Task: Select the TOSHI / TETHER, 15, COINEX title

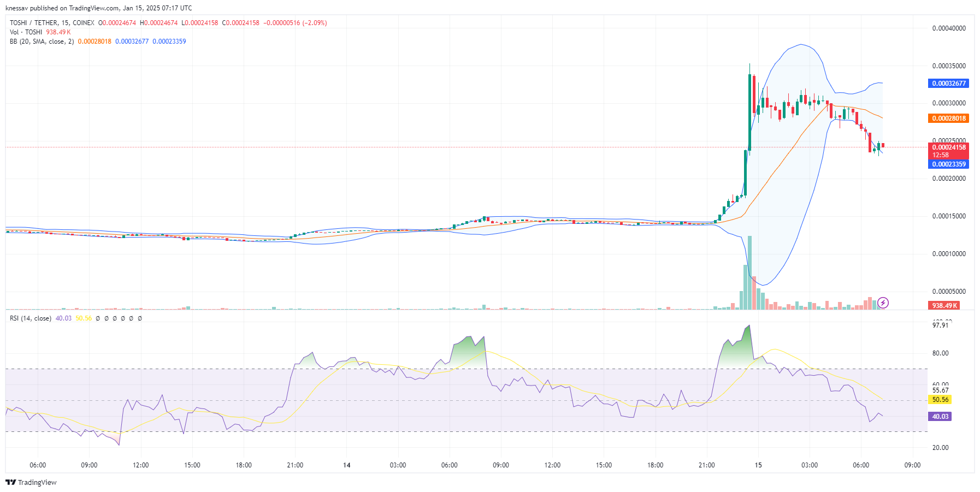Action: coord(52,23)
